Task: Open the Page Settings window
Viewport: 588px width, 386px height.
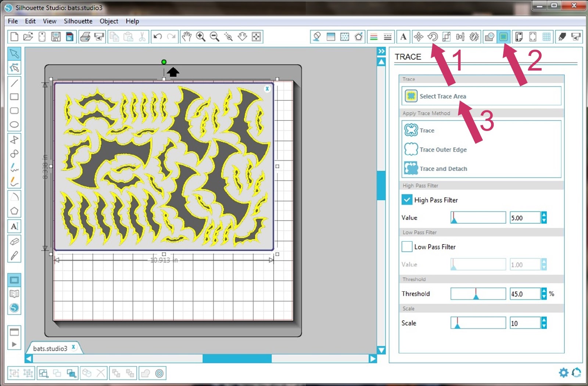Action: click(x=519, y=37)
